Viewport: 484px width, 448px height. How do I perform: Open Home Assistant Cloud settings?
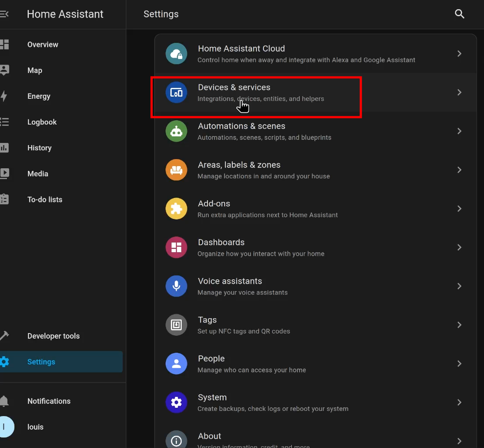315,54
